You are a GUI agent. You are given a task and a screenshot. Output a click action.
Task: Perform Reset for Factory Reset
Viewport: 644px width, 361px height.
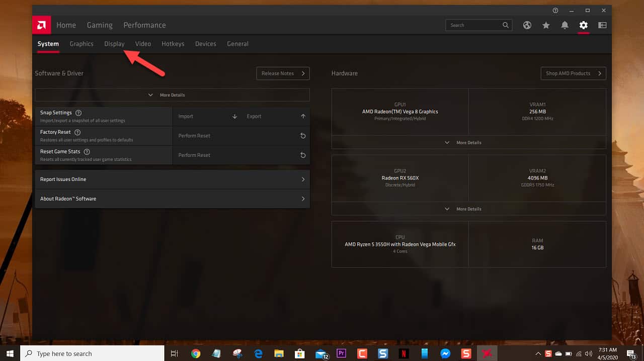pos(241,136)
